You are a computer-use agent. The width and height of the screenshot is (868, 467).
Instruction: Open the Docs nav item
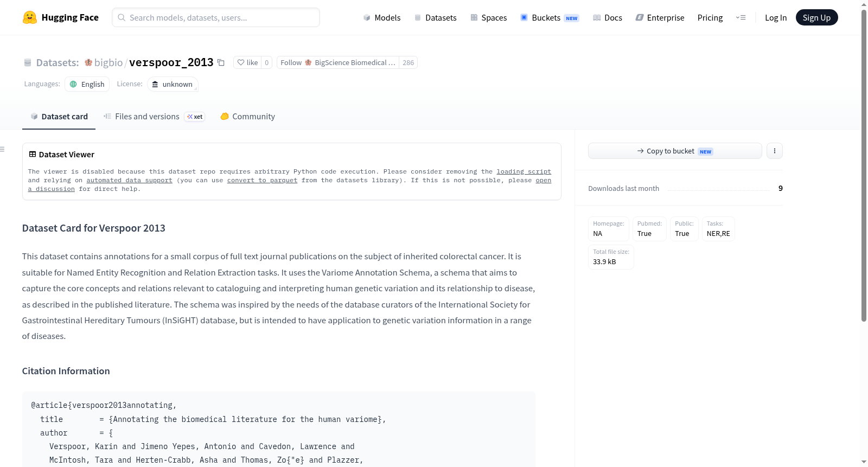click(608, 17)
